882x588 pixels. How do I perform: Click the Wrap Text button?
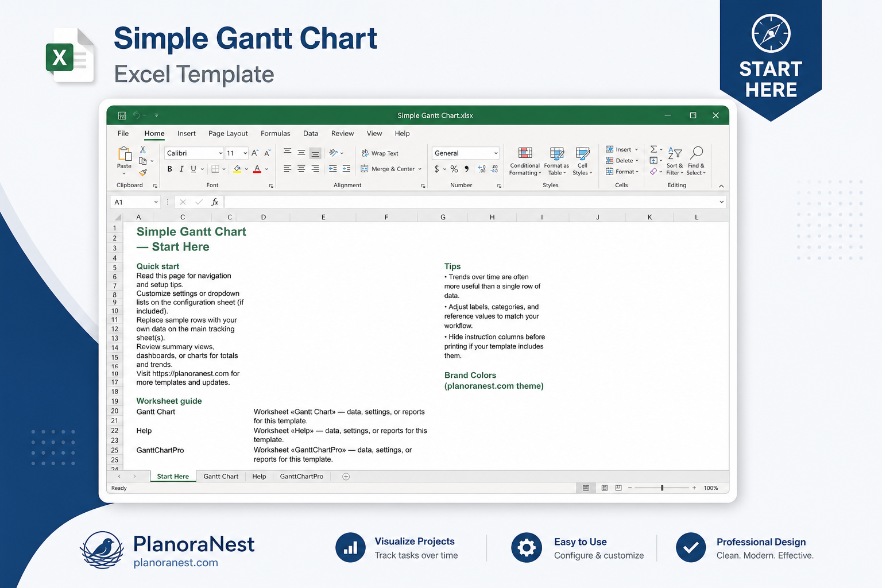pos(380,153)
